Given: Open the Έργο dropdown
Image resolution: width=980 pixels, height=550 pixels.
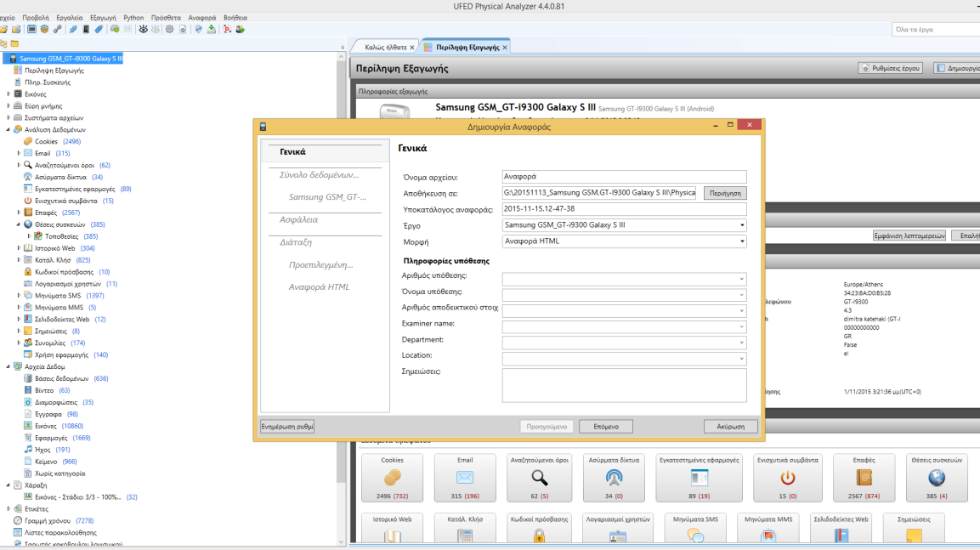Looking at the screenshot, I should pyautogui.click(x=624, y=225).
